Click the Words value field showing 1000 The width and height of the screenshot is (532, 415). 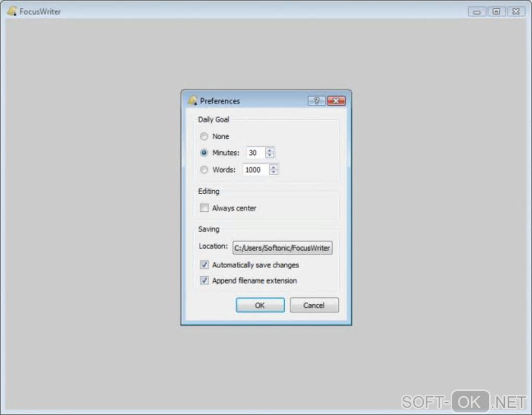(256, 169)
